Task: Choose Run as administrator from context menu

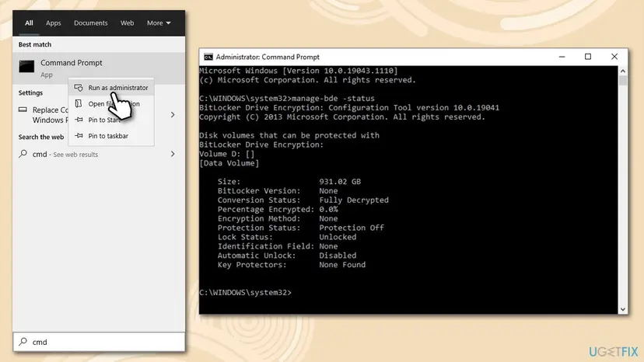Action: pyautogui.click(x=111, y=88)
